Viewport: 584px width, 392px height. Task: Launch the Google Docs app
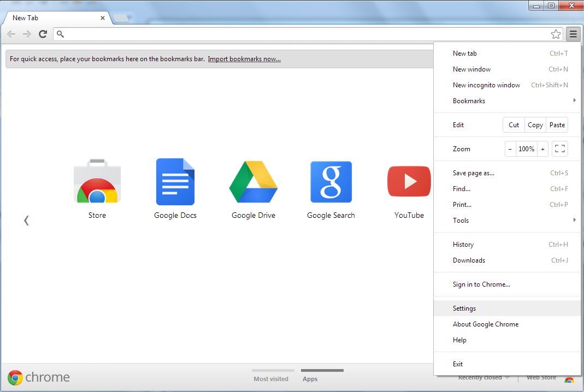(175, 182)
